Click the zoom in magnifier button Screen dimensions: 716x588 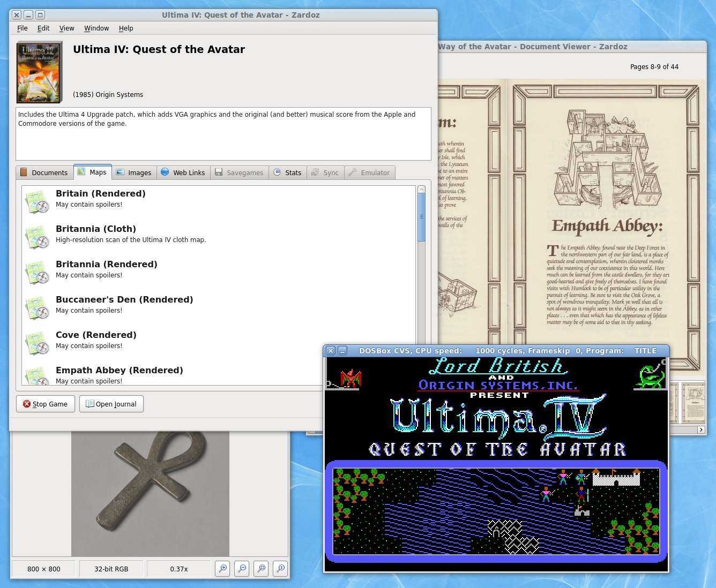coord(223,568)
